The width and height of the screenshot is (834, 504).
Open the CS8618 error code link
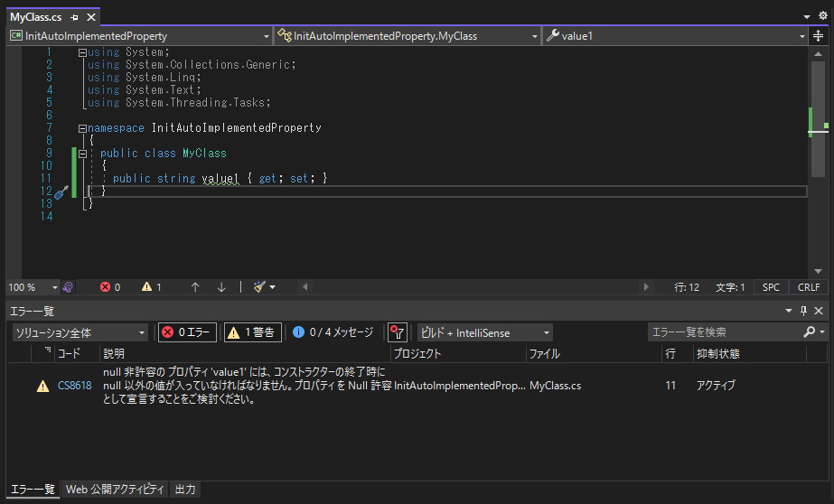click(x=74, y=386)
